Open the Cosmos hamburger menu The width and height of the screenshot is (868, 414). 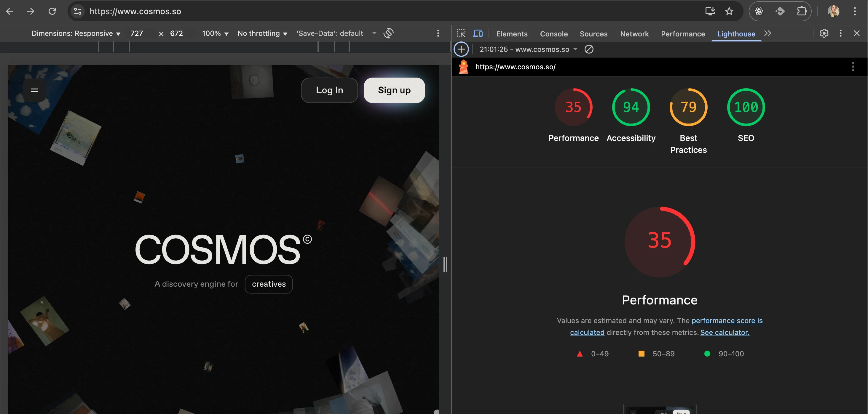click(34, 90)
